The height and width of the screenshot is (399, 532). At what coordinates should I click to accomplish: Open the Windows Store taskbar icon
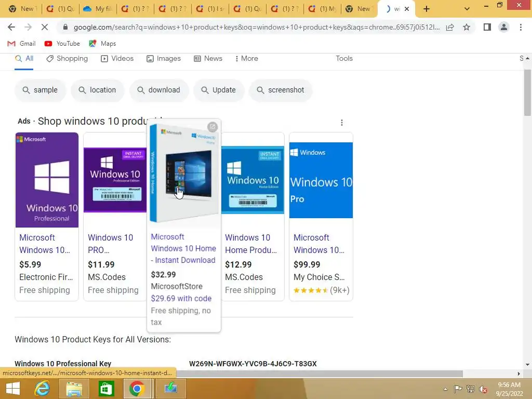[x=106, y=389]
